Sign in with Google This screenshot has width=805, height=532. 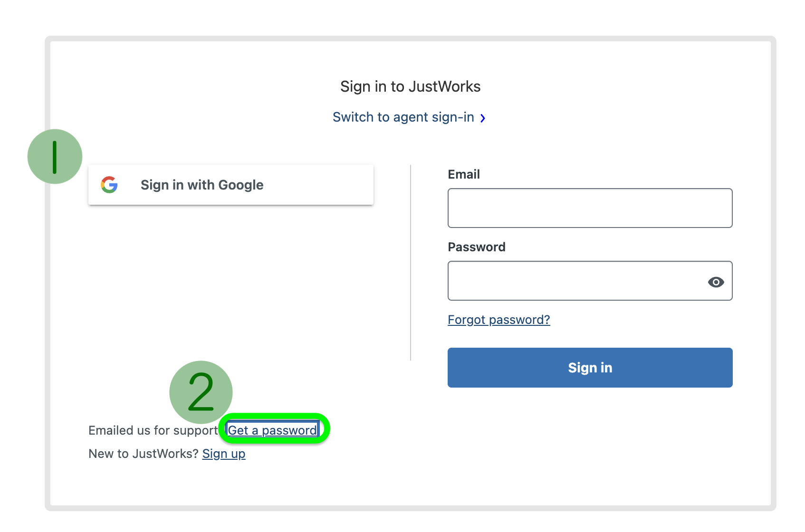pos(231,185)
